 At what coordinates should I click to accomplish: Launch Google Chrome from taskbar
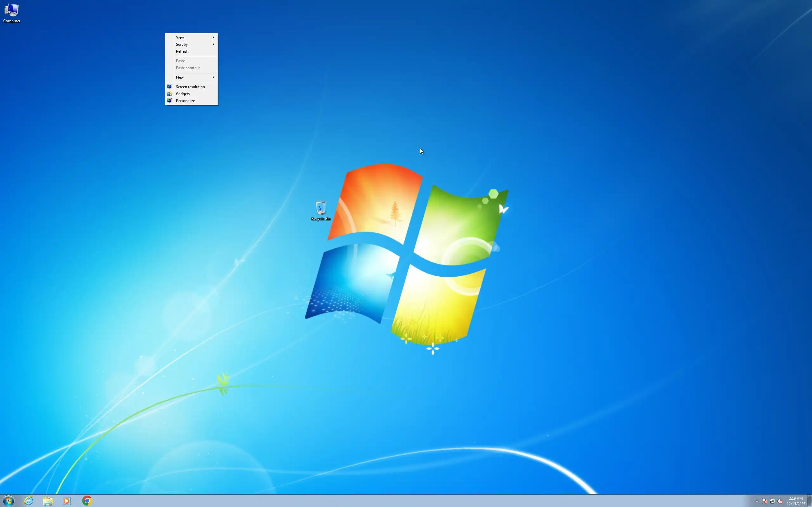(87, 501)
